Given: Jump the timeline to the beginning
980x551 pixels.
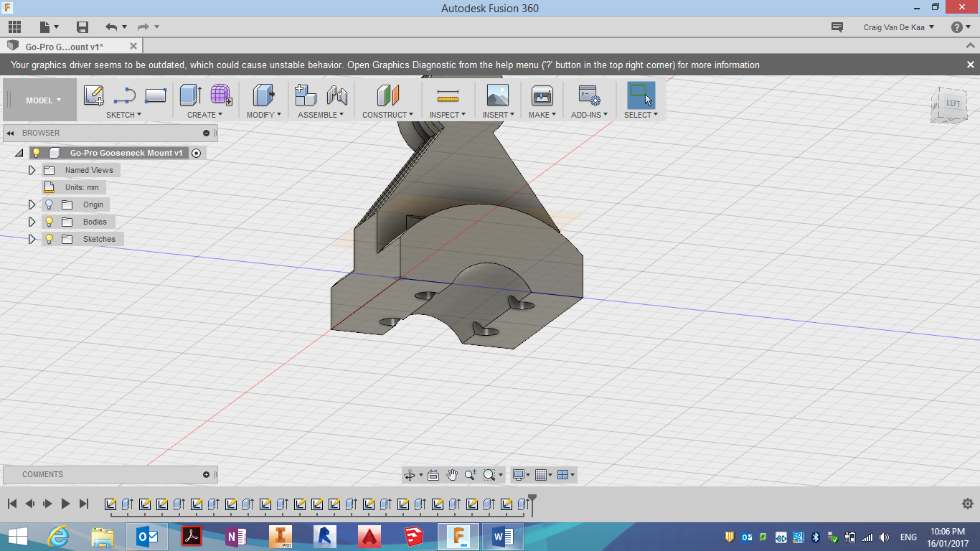Looking at the screenshot, I should point(12,504).
